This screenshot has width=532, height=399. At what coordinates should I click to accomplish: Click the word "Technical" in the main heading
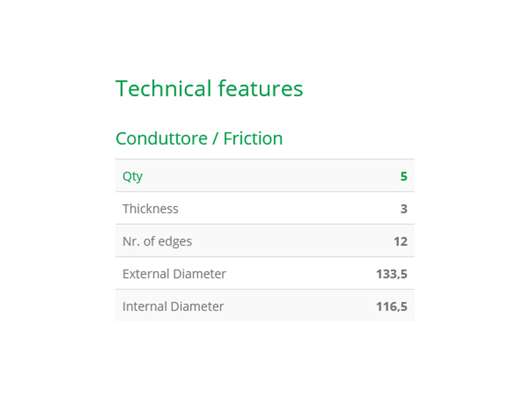[163, 89]
